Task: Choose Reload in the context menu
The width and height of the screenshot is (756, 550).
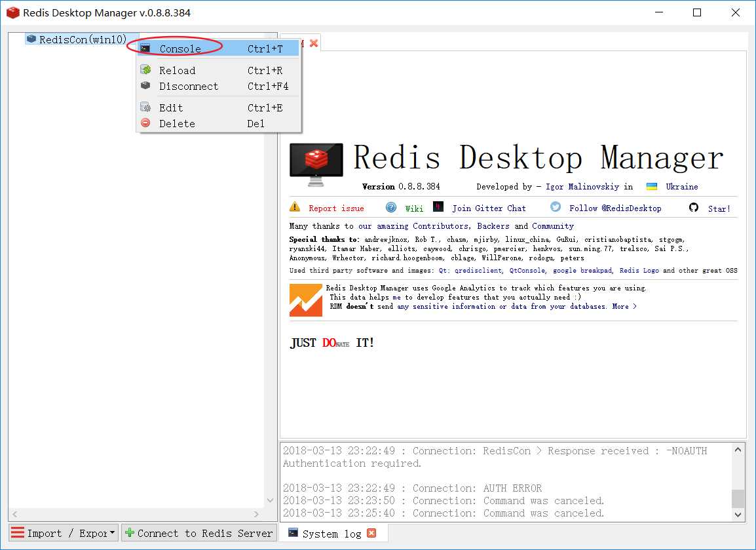Action: (218, 70)
